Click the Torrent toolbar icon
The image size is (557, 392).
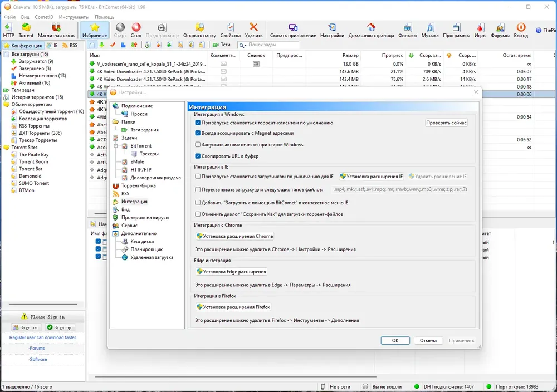[x=26, y=30]
